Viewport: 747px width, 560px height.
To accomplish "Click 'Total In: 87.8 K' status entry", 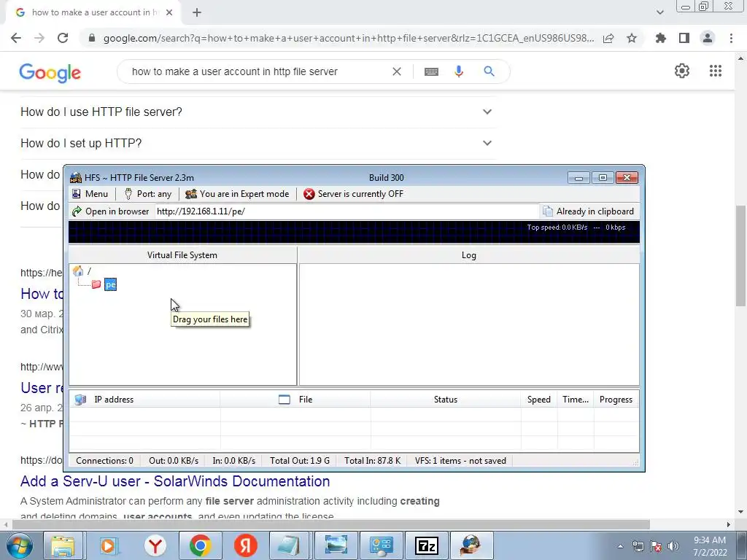I will click(373, 461).
